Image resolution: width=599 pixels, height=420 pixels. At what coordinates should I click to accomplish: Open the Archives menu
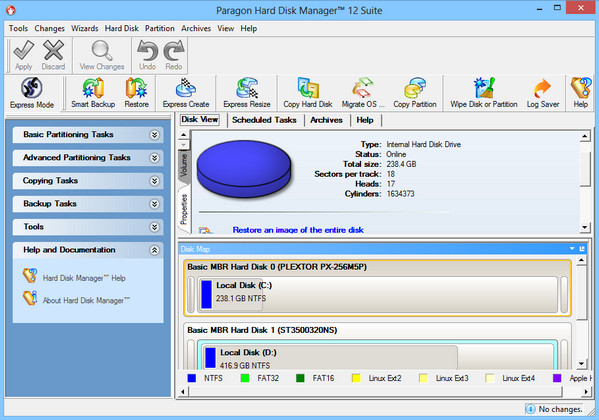pyautogui.click(x=196, y=28)
